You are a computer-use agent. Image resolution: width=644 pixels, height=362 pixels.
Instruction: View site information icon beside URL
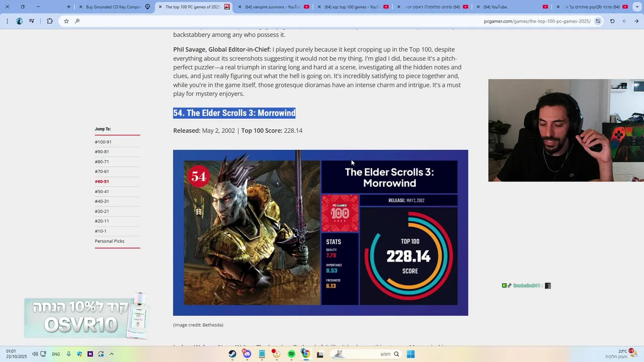598,21
